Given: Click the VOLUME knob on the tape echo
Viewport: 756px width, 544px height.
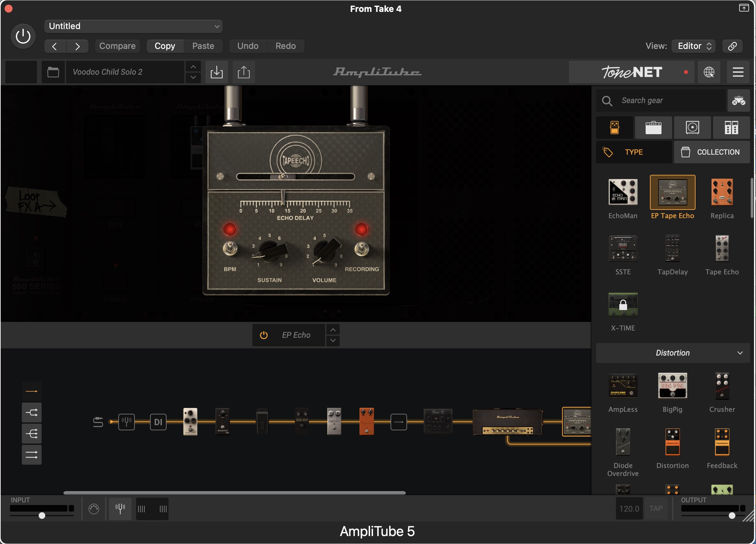Looking at the screenshot, I should (x=327, y=251).
